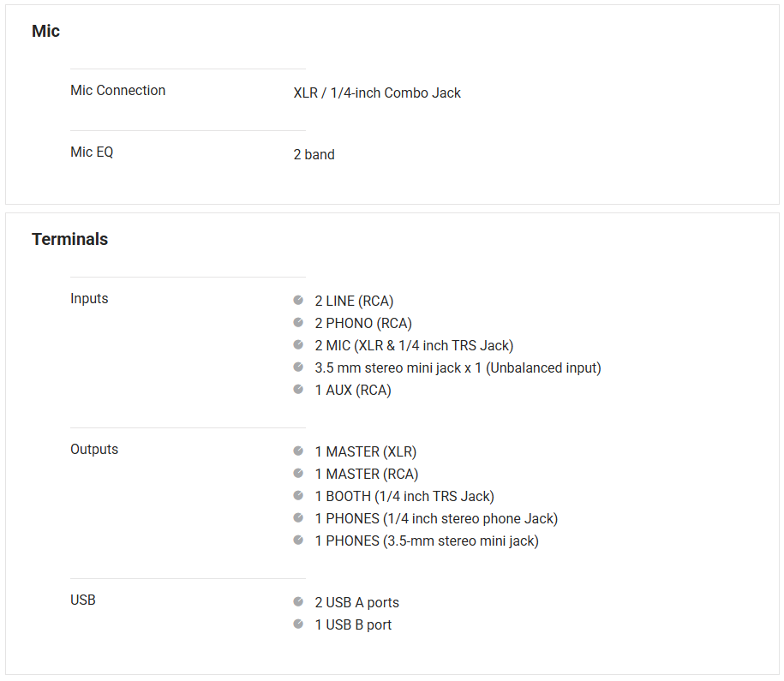Viewport: 784px width, 681px height.
Task: Select the Mic Connection label
Action: point(117,91)
